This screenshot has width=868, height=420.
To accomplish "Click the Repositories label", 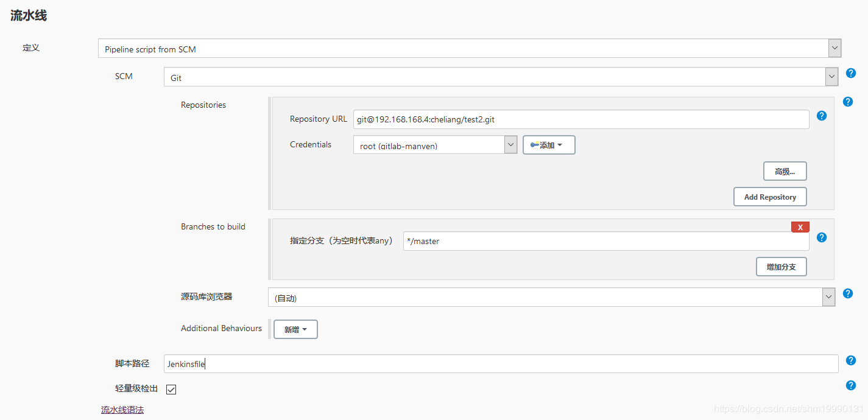I will pos(203,105).
